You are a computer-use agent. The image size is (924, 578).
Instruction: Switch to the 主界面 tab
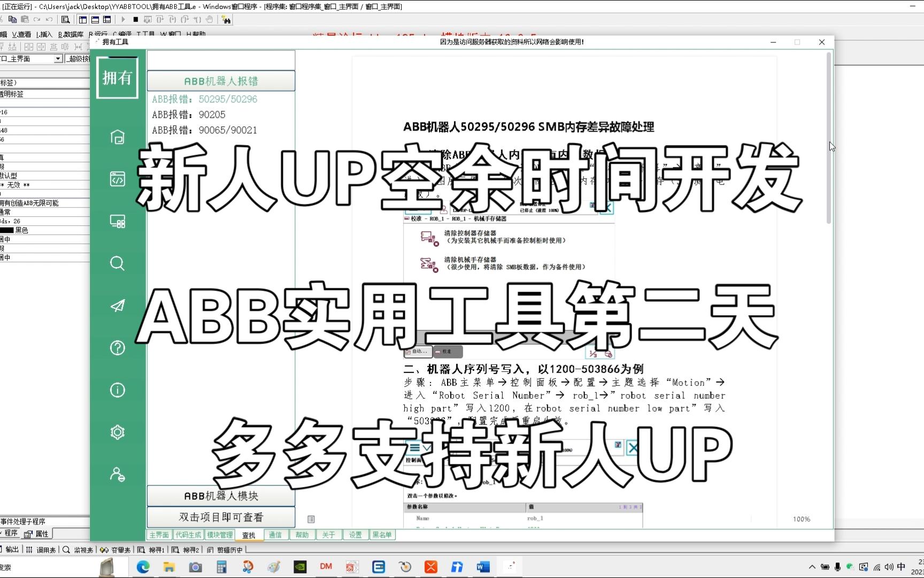coord(159,535)
